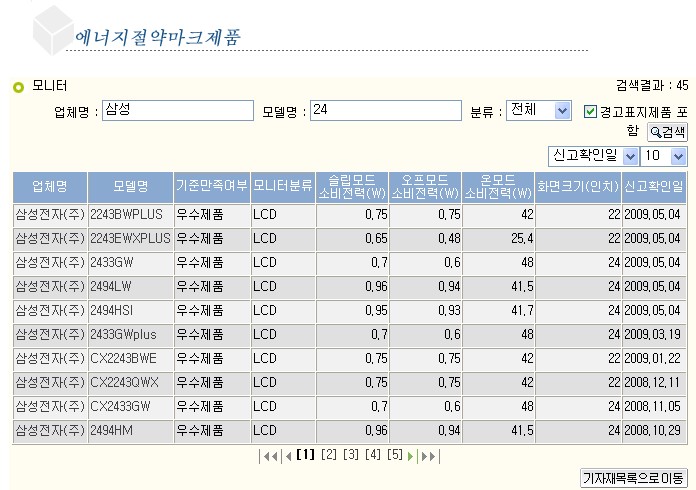Viewport: 696px width, 490px height.
Task: Jump to last page arrows icon
Action: point(429,456)
